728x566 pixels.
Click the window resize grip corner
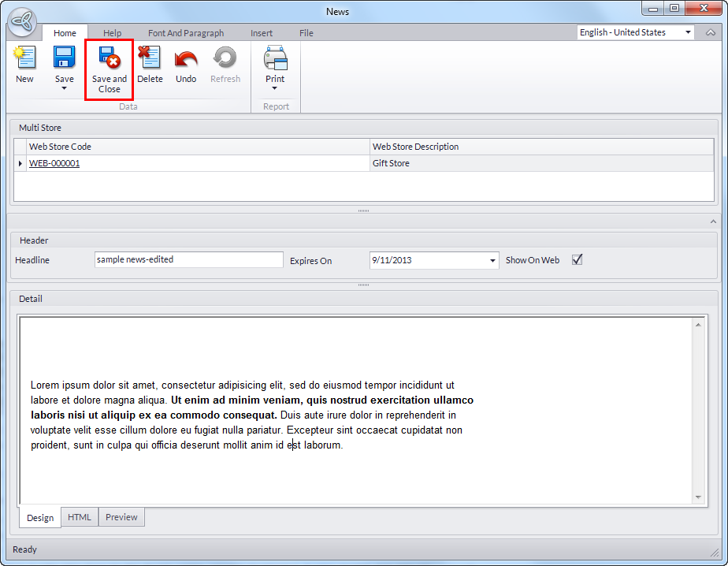coord(714,552)
